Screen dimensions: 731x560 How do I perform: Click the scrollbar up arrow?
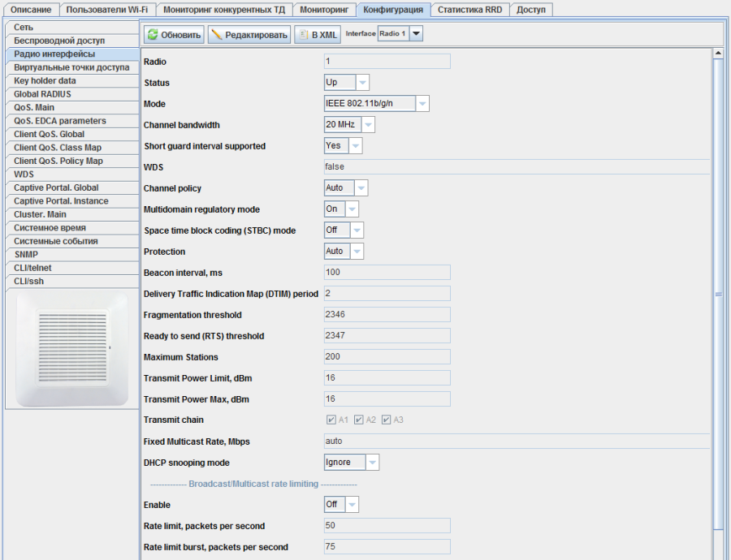point(719,54)
